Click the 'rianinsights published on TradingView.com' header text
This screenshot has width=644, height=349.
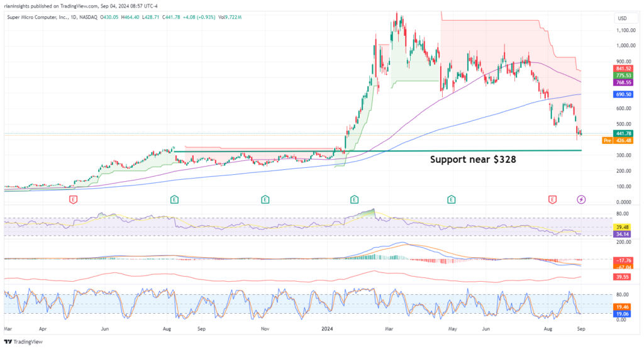click(51, 6)
